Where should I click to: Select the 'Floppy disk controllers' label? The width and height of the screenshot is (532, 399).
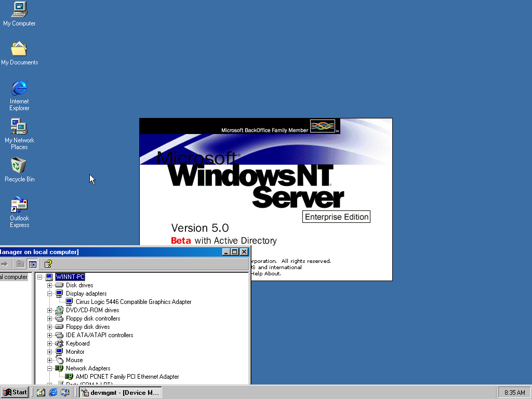(x=93, y=318)
